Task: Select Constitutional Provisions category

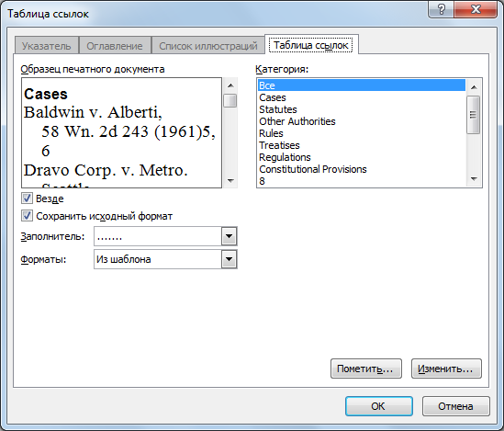Action: pyautogui.click(x=362, y=169)
